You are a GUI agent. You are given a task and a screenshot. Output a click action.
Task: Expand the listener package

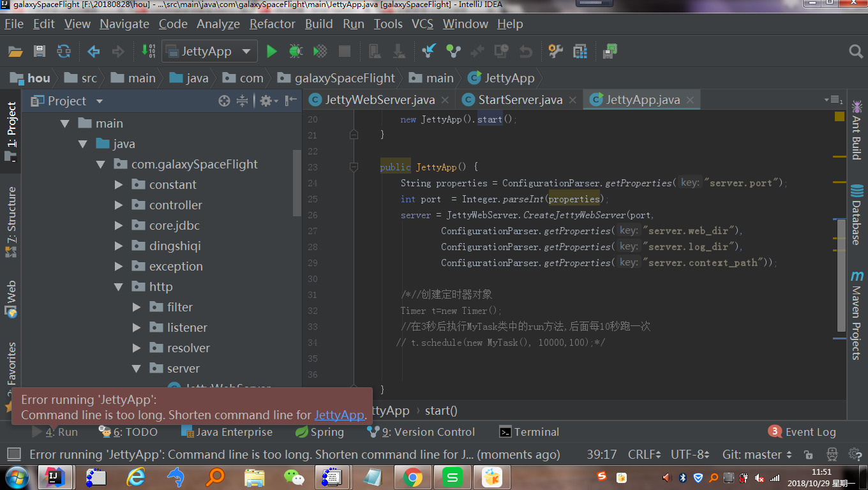pos(136,327)
